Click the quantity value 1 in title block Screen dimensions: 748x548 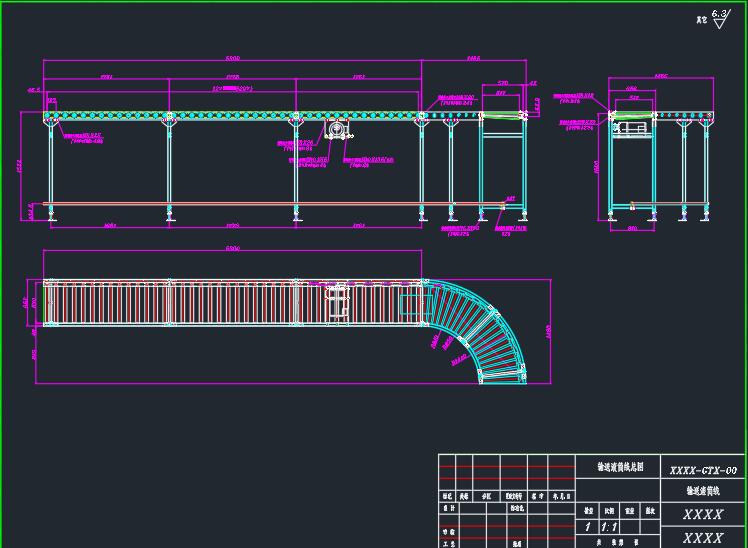pos(588,527)
